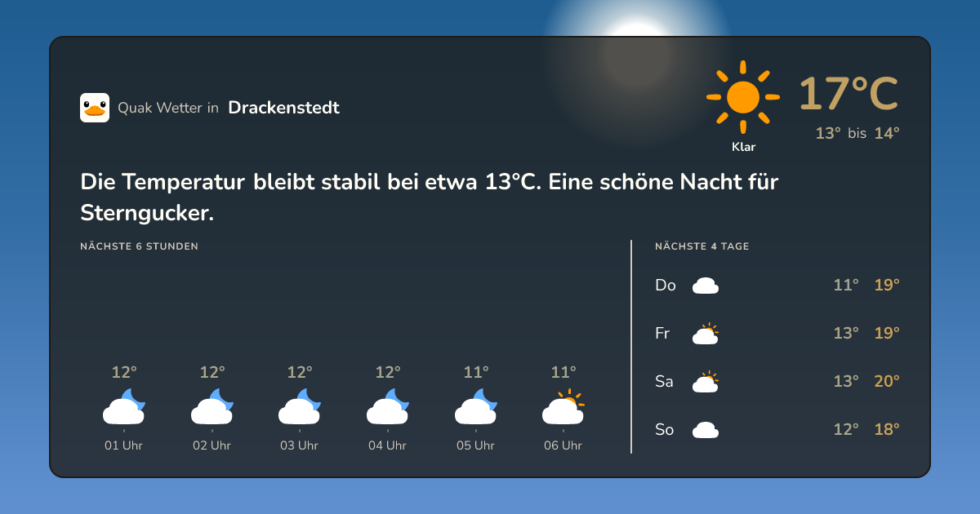This screenshot has width=980, height=514.
Task: Click the 'Fr' day label
Action: pos(662,333)
